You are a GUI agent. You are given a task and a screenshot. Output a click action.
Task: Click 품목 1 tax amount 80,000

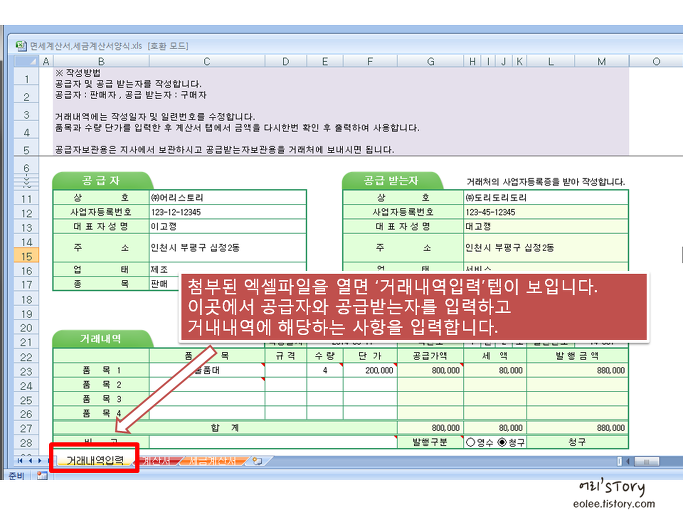495,370
